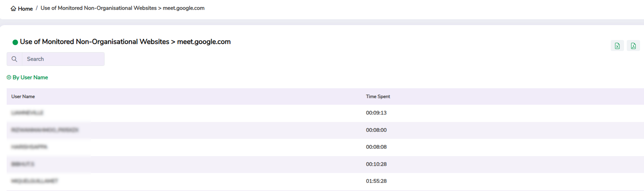This screenshot has width=644, height=191.
Task: Select the By User Name grouping label
Action: pos(30,78)
